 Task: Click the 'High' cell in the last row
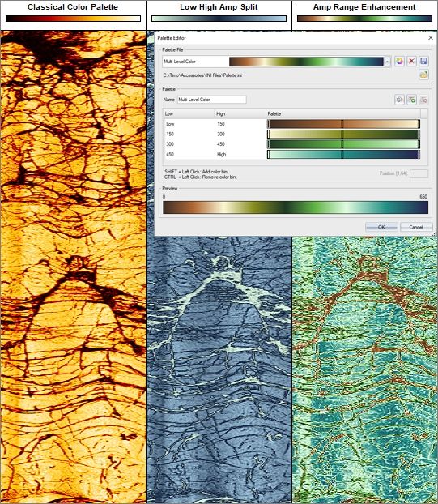(x=222, y=154)
